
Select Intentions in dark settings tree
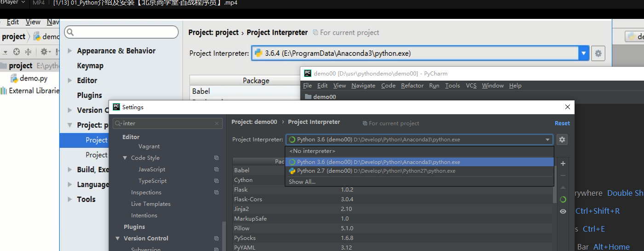point(144,216)
